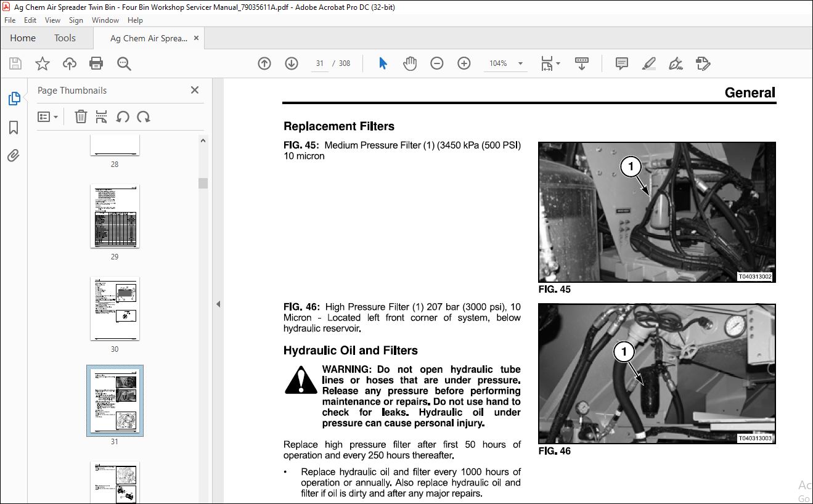Screen dimensions: 813x504
Task: Open thumbnails options dropdown menu
Action: [x=47, y=116]
